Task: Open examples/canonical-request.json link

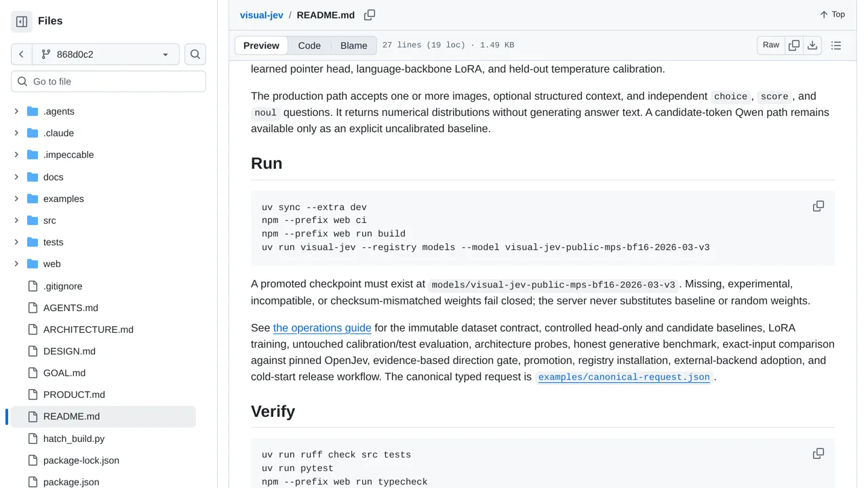Action: coord(624,377)
